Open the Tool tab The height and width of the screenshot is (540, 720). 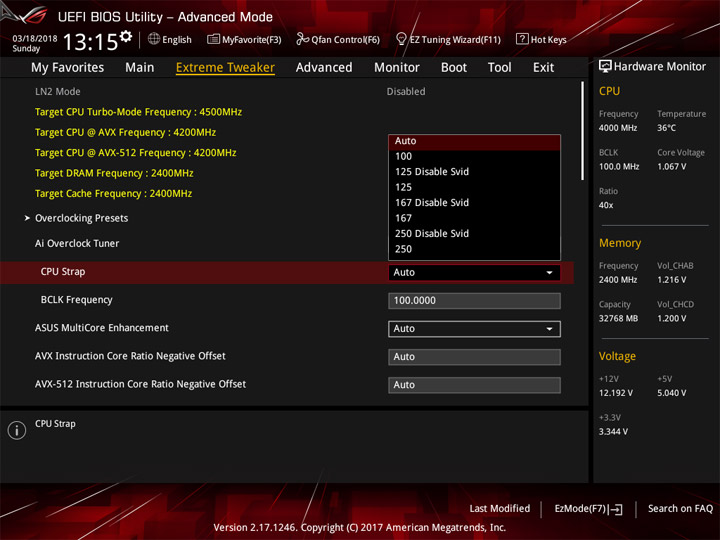tap(500, 68)
